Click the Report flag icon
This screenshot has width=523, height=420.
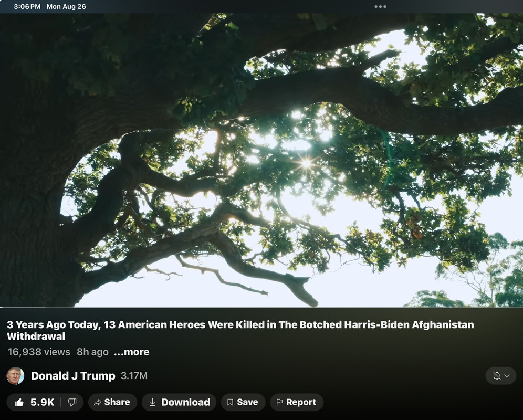(x=279, y=402)
